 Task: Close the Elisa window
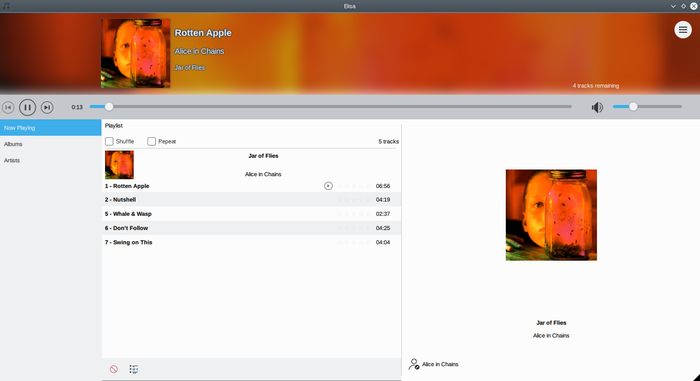coord(694,6)
